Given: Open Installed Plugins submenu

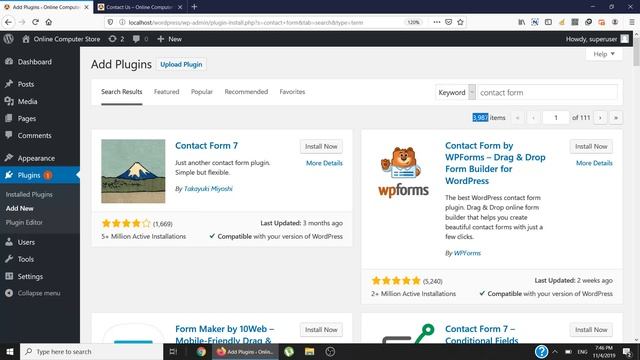Looking at the screenshot, I should (x=29, y=195).
